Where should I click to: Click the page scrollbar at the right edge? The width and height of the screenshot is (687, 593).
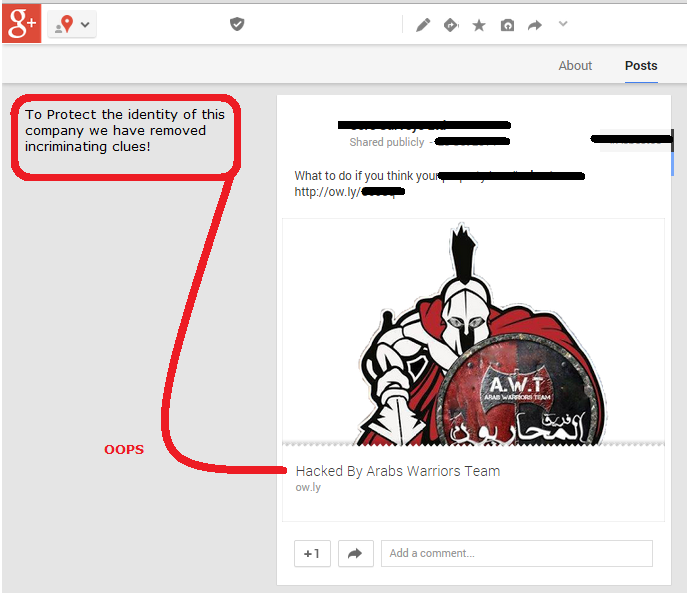673,152
